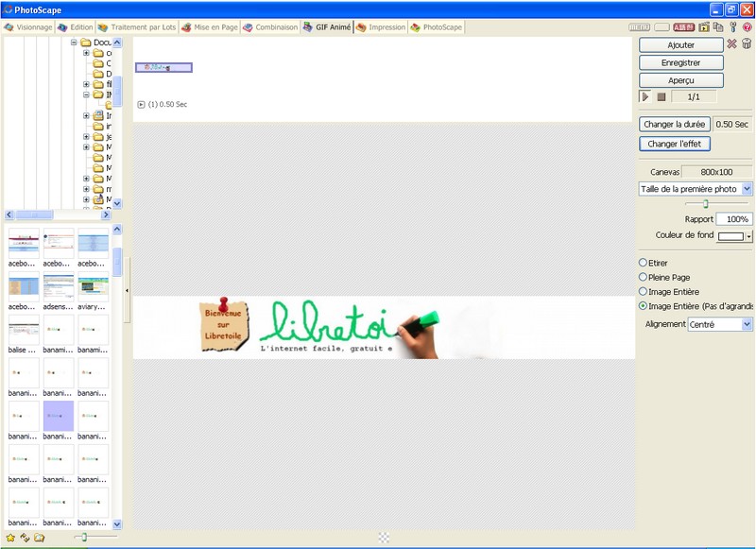This screenshot has height=549, width=756.
Task: Remove selected frame with X icon
Action: 731,43
